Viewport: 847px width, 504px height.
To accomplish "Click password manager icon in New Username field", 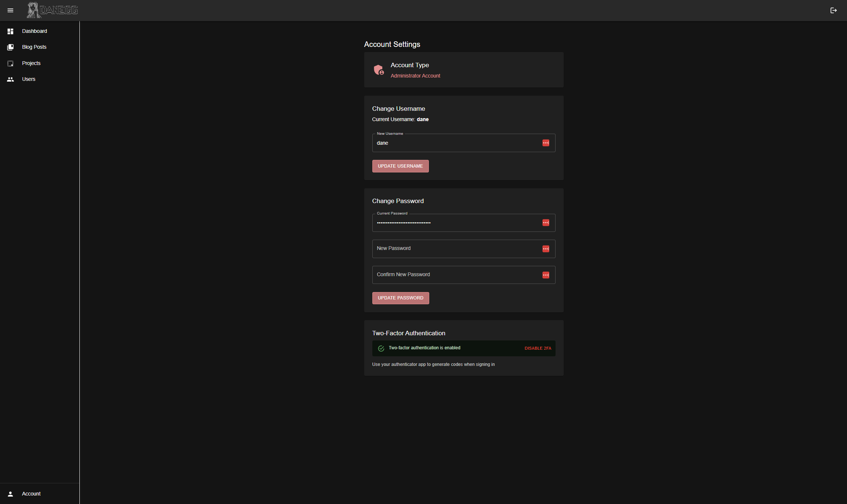I will pyautogui.click(x=546, y=143).
